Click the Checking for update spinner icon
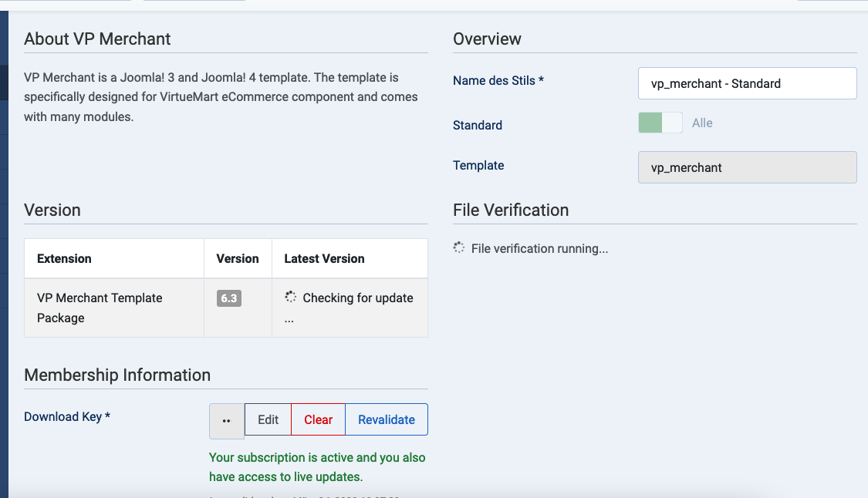The image size is (868, 498). (x=291, y=298)
